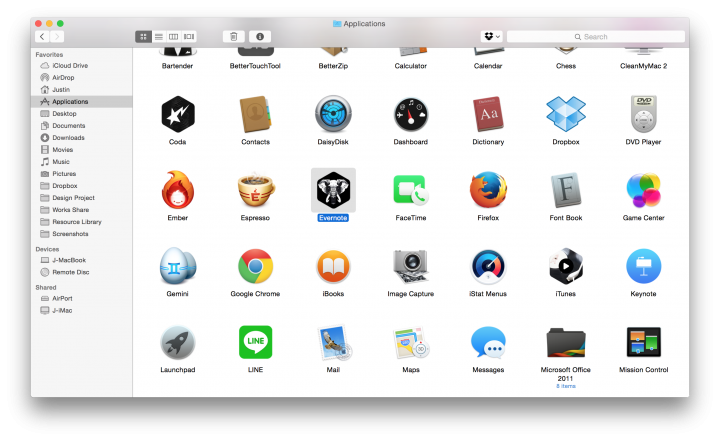Select Applications in the sidebar
This screenshot has height=441, width=720.
82,102
